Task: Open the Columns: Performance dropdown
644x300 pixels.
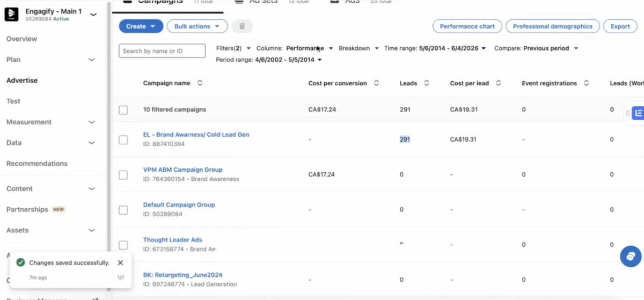Action: pyautogui.click(x=295, y=48)
